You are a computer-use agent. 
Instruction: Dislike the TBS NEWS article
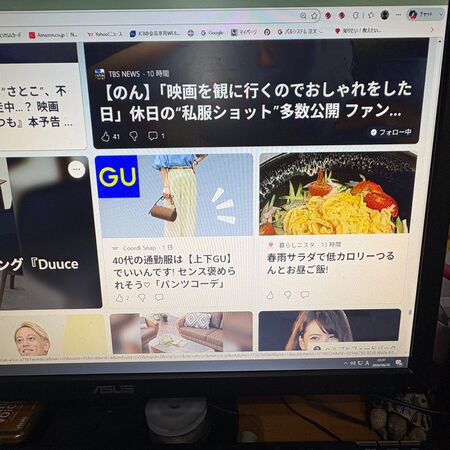click(x=134, y=136)
